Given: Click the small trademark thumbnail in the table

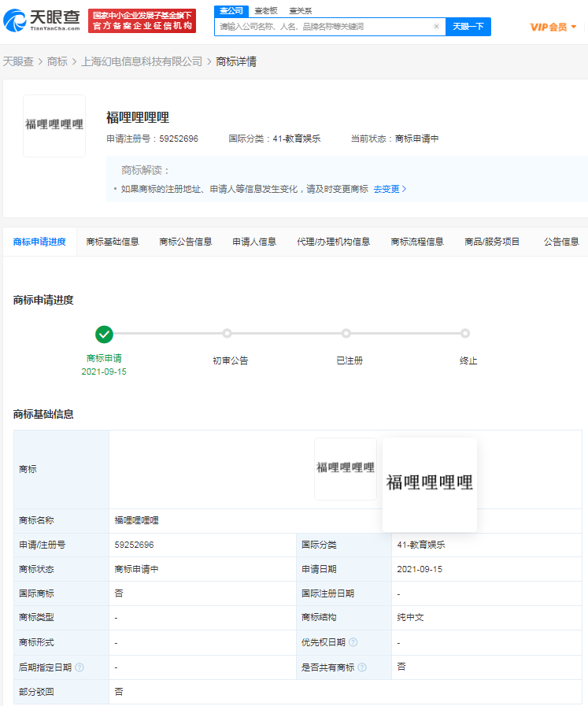Looking at the screenshot, I should 346,469.
